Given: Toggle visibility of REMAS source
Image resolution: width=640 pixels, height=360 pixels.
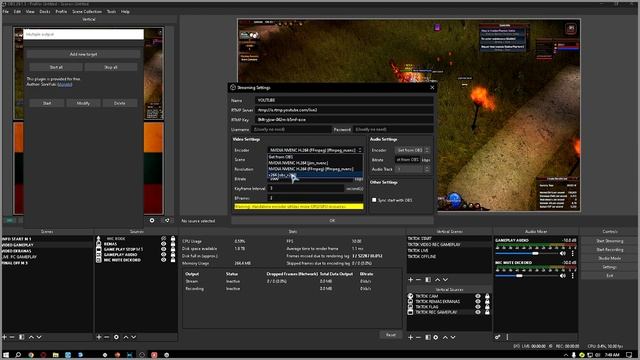Looking at the screenshot, I should pyautogui.click(x=163, y=244).
